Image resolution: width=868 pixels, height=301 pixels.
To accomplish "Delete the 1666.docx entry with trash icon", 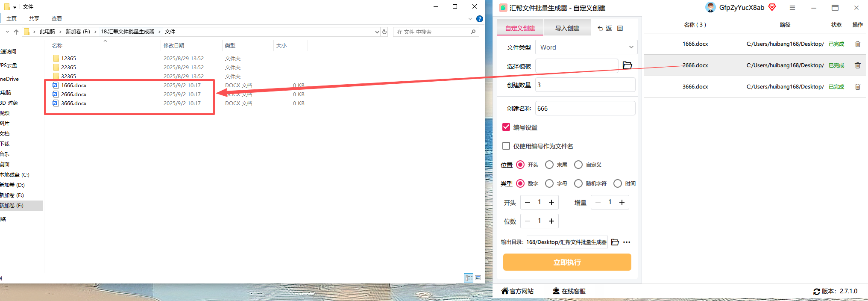I will (x=857, y=44).
